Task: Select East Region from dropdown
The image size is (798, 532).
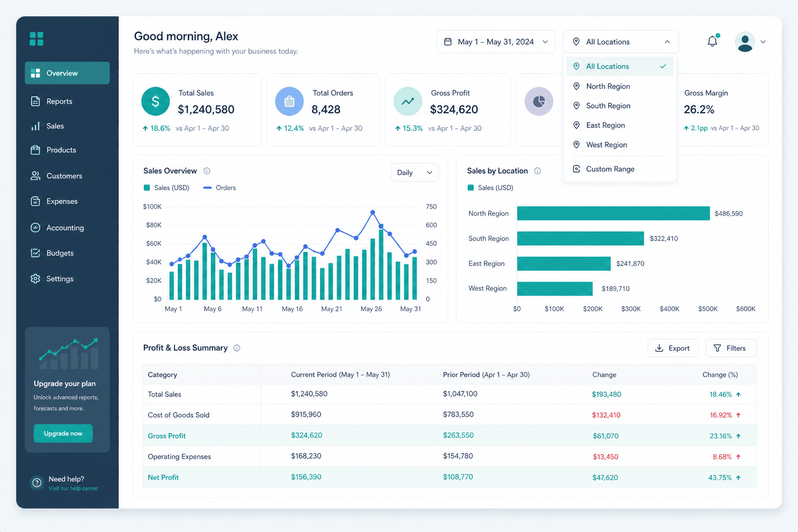Action: coord(620,125)
